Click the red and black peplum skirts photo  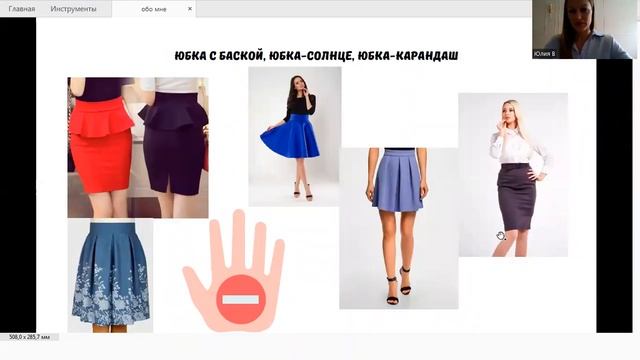pyautogui.click(x=138, y=147)
